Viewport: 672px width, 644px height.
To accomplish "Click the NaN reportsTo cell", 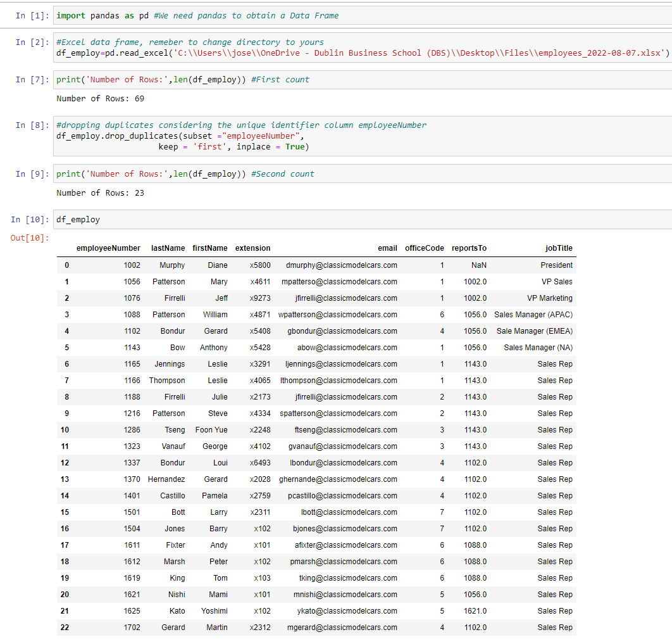I will pyautogui.click(x=479, y=265).
